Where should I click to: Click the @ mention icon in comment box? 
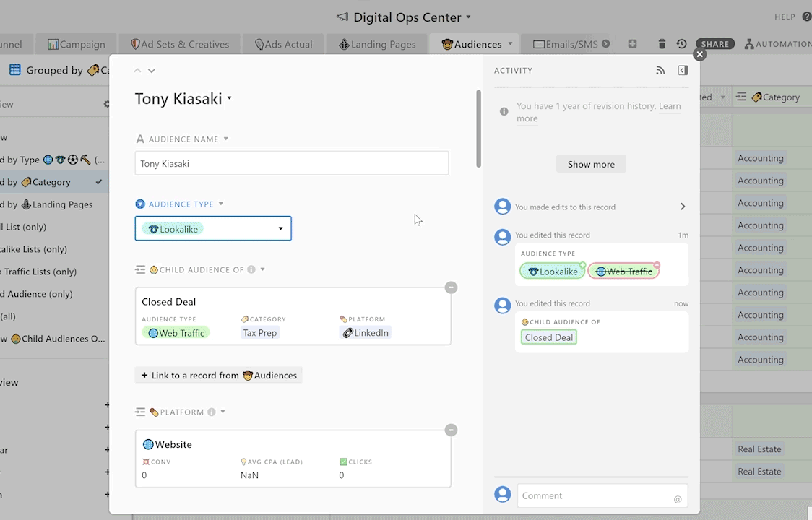(677, 498)
